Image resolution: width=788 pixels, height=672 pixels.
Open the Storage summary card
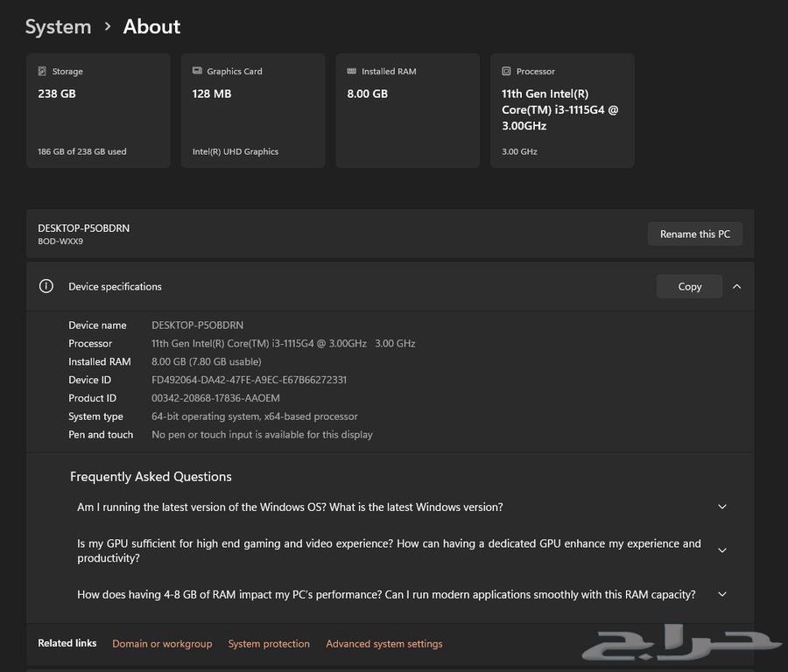[x=98, y=109]
